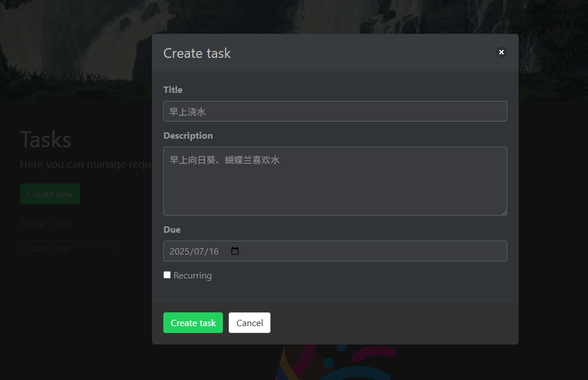Open the To-Do link on Tasks page
Image resolution: width=588 pixels, height=380 pixels.
point(32,223)
